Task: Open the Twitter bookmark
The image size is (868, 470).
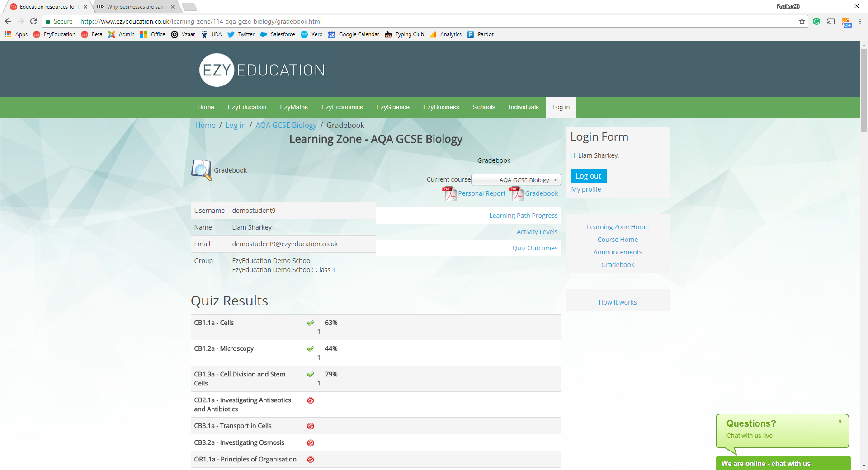Action: (x=241, y=34)
